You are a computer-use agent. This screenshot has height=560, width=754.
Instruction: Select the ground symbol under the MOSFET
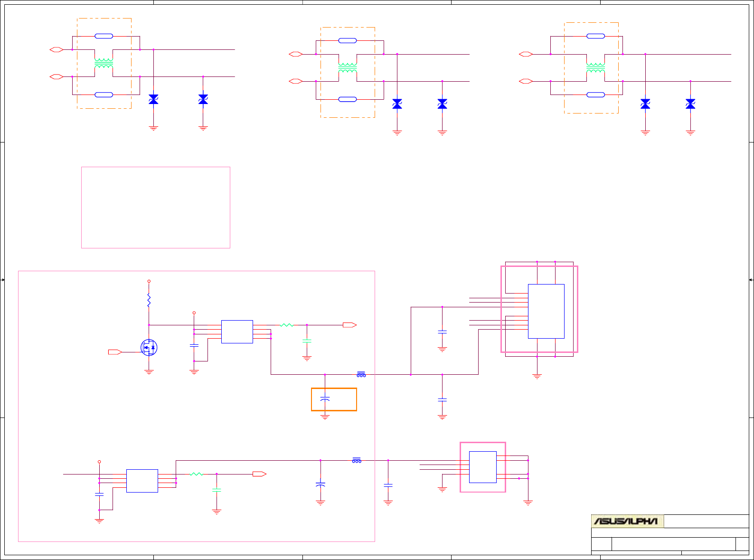pos(149,372)
